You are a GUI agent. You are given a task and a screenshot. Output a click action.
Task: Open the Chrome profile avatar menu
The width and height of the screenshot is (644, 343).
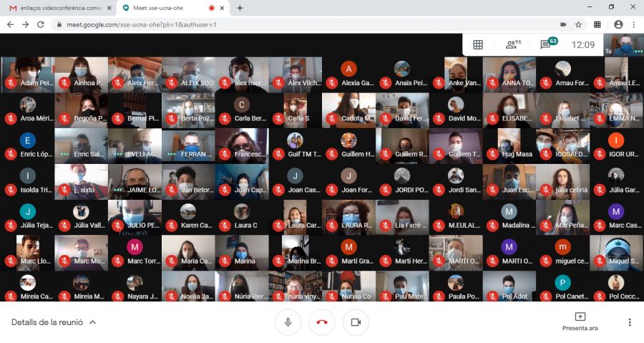pos(618,24)
